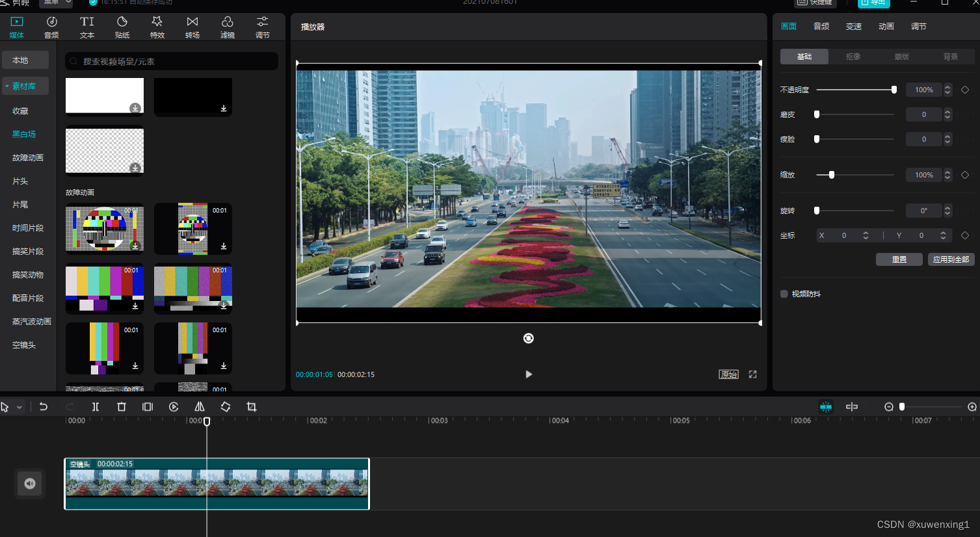Switch to the 动画 animation tab
980x537 pixels.
click(x=886, y=27)
